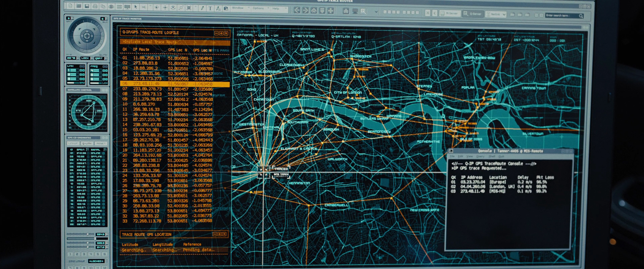
Task: Select highlighted logfile row 06 273.48.11.49
Action: coord(175,84)
